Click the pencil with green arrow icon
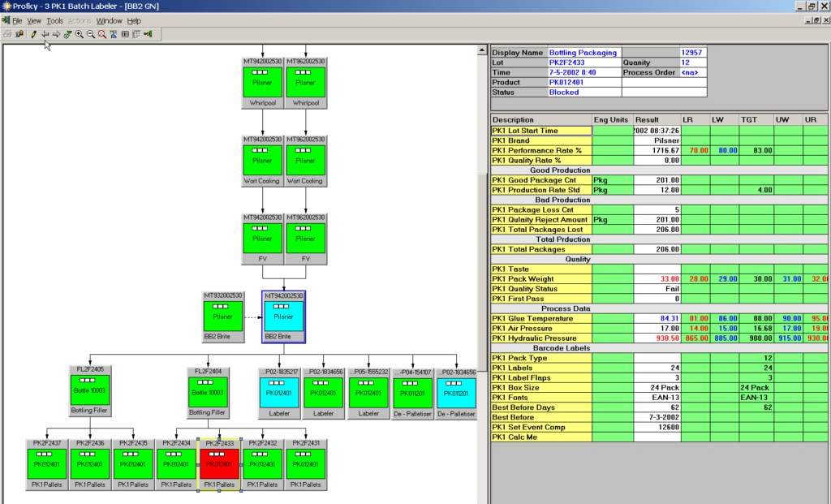This screenshot has width=831, height=504. (x=68, y=34)
